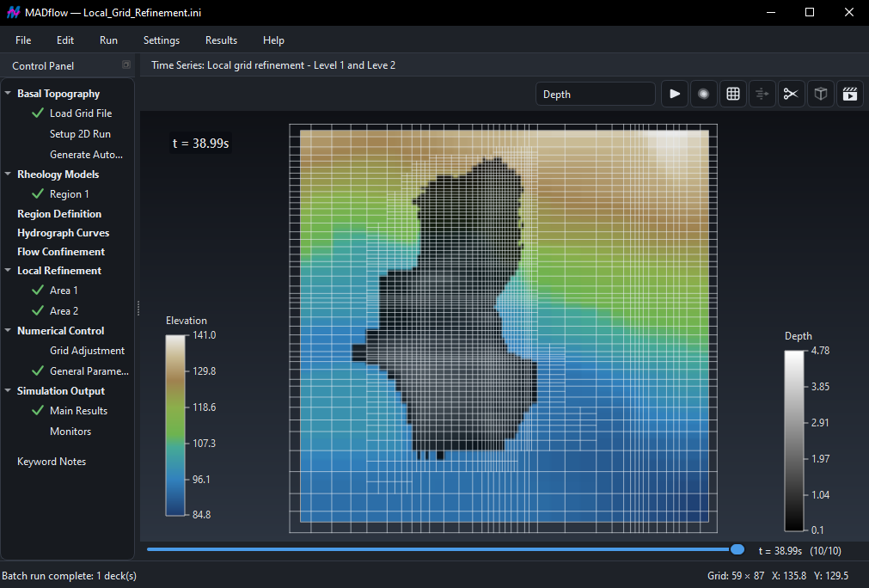
Task: Select Area 2 refinement item
Action: pos(64,311)
